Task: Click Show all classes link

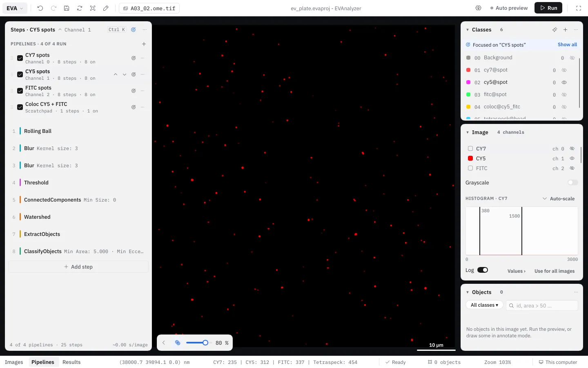Action: point(567,45)
